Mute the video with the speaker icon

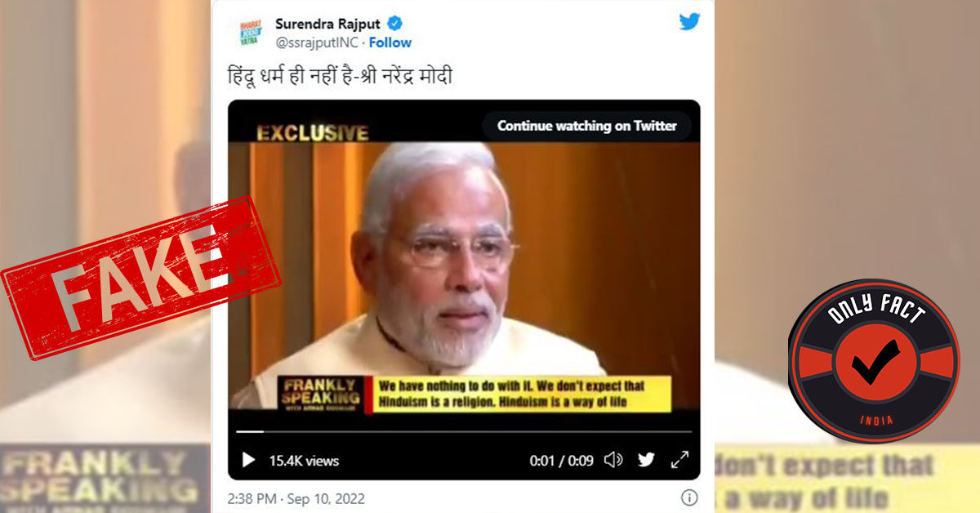click(613, 460)
